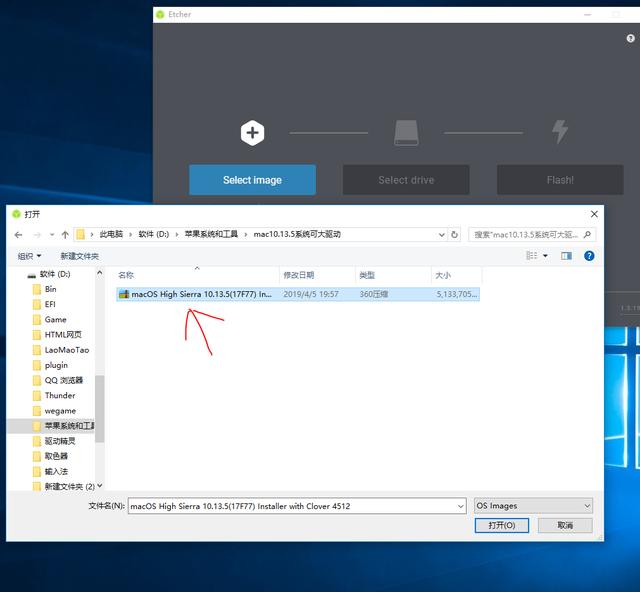Change the view layout icon

tap(531, 256)
